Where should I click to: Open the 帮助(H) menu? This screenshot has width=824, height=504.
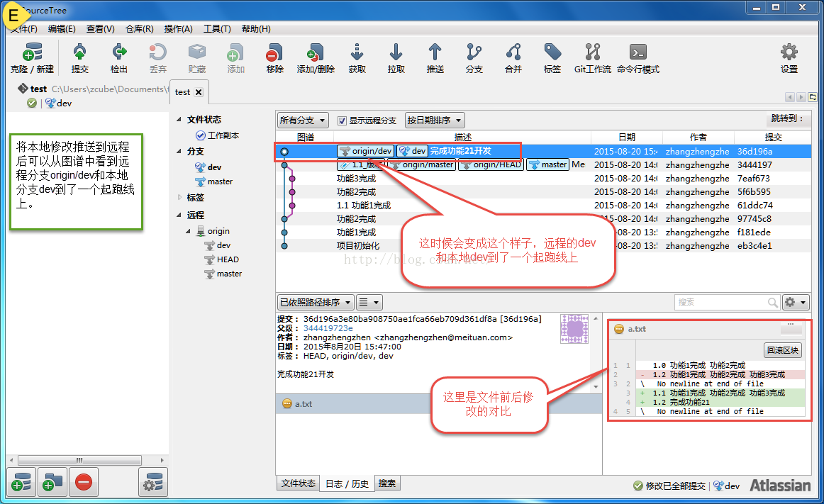coord(256,29)
